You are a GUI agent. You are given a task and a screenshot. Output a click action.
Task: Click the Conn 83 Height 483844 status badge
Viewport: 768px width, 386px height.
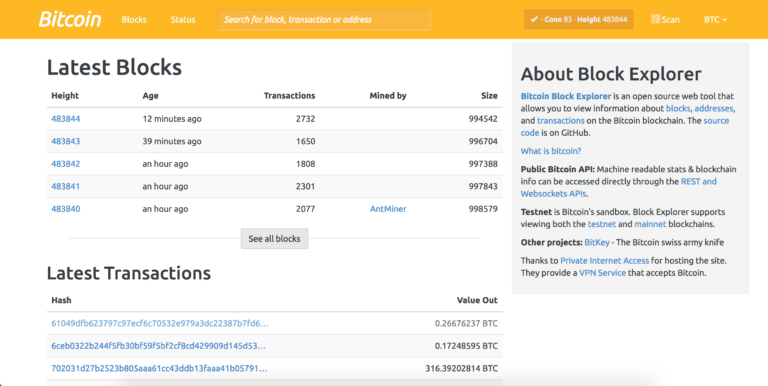point(578,20)
